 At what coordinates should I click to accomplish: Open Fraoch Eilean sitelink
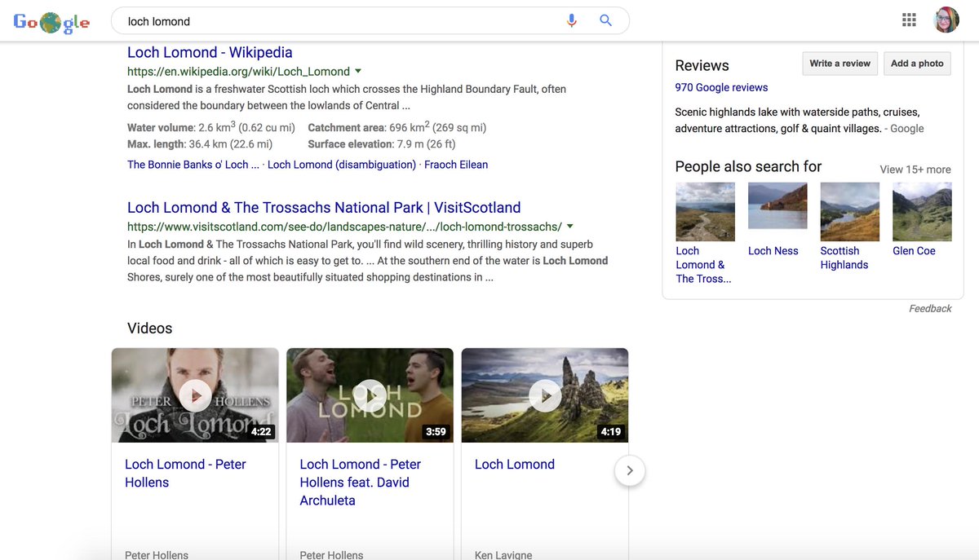456,165
